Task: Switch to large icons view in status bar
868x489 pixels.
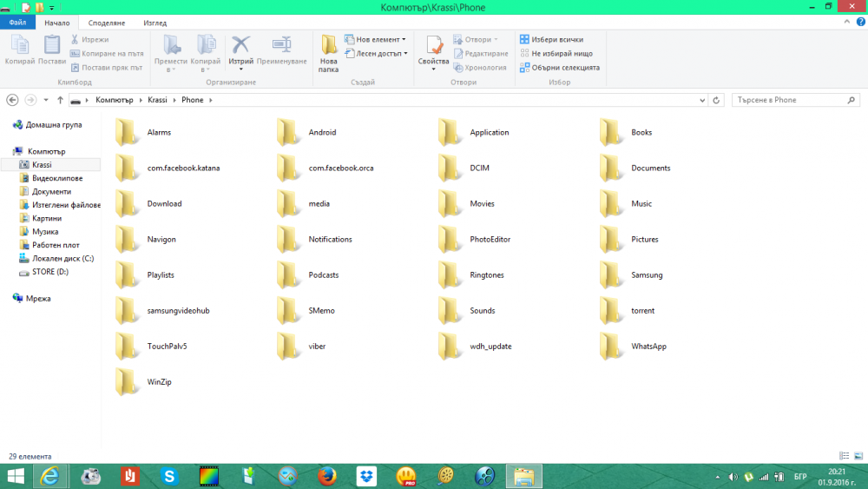Action: [858, 456]
